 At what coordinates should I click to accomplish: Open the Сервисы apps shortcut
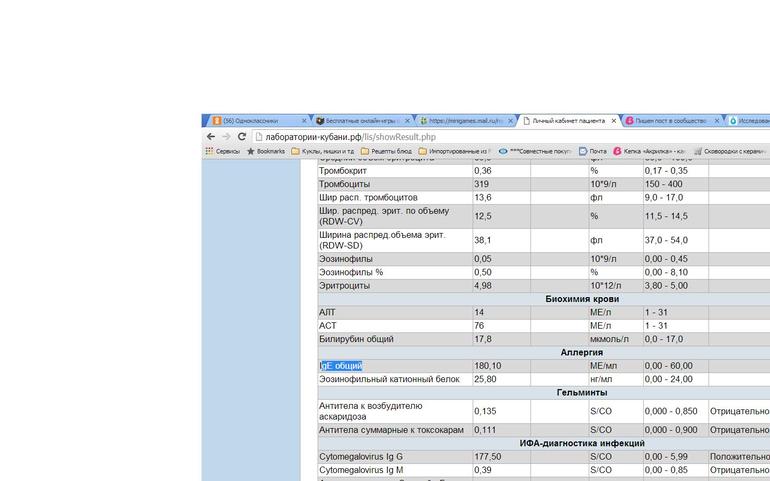coord(222,151)
